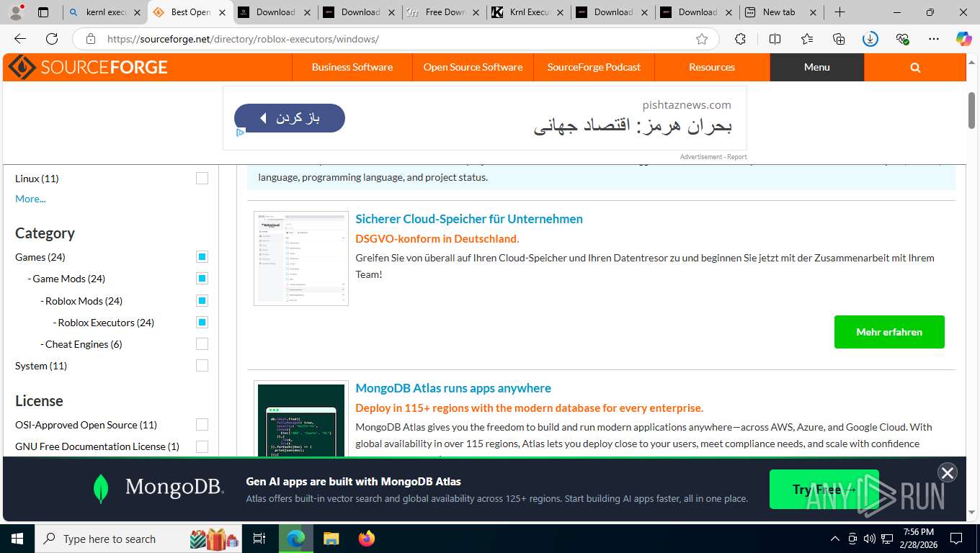
Task: Toggle split screen view icon
Action: point(775,39)
